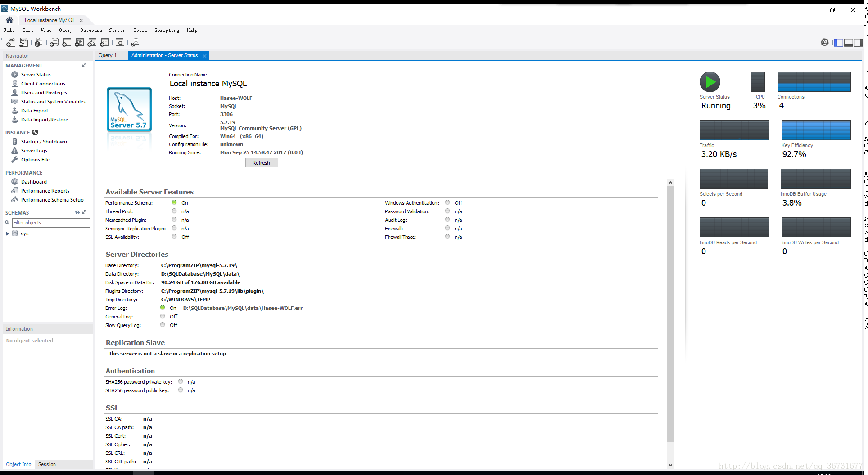
Task: Click the Error Log On indicator
Action: tap(163, 308)
